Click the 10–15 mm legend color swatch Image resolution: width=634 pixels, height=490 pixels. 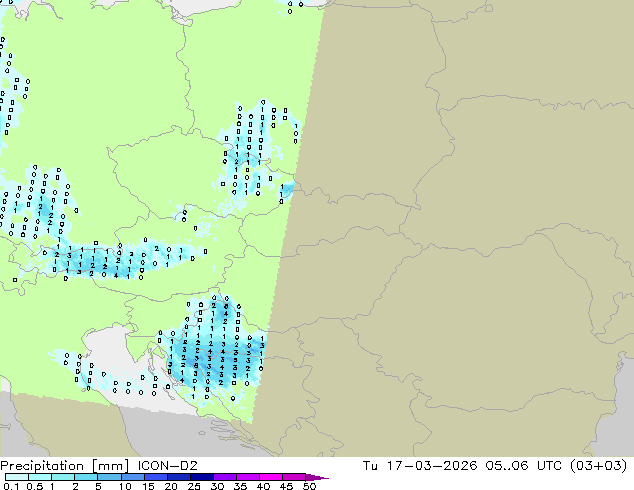click(132, 477)
